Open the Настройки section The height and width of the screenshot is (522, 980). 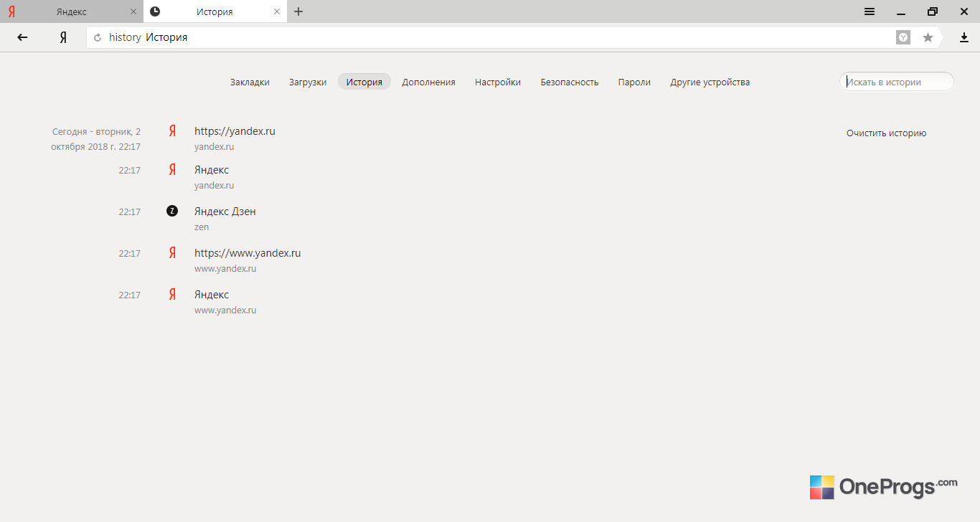coord(498,82)
